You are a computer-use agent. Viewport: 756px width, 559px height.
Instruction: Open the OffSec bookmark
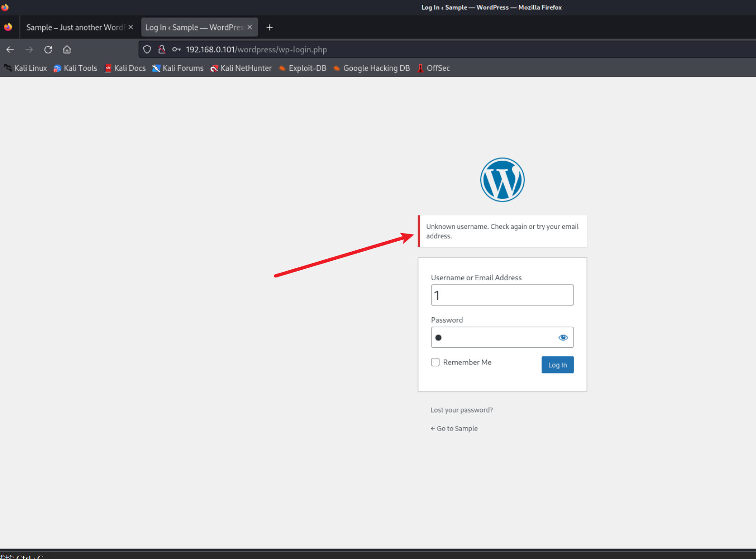click(x=433, y=68)
